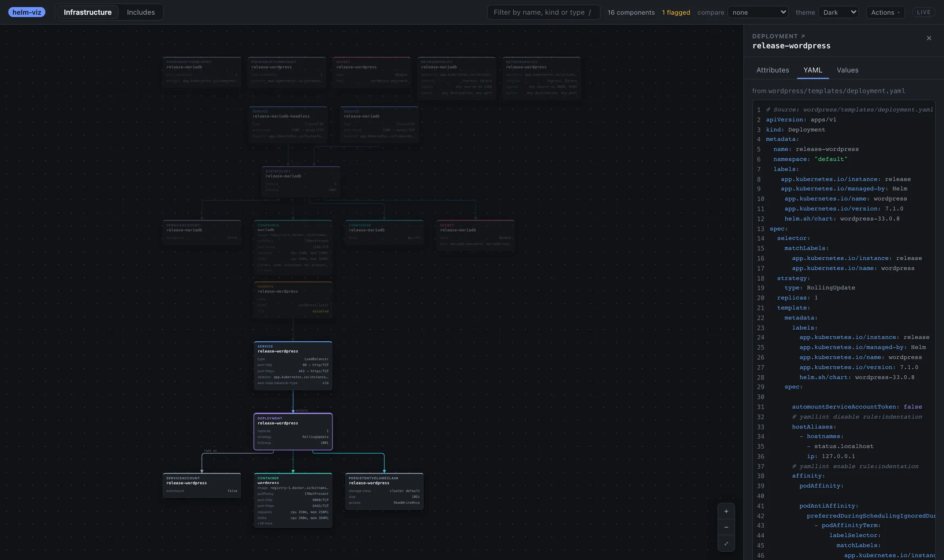Fit graph to view with expand icon
The image size is (944, 560).
coord(726,543)
